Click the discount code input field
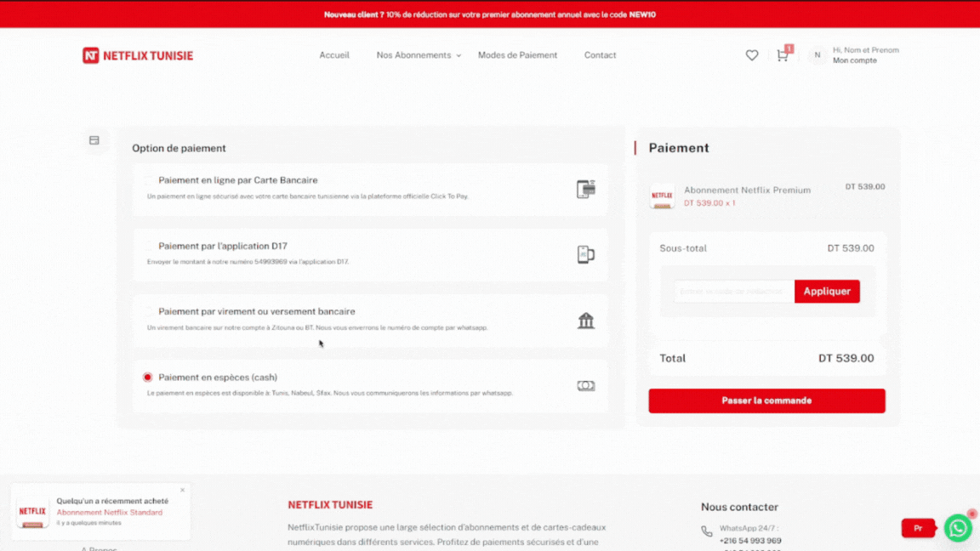Screen dimensions: 980x551 tap(734, 292)
